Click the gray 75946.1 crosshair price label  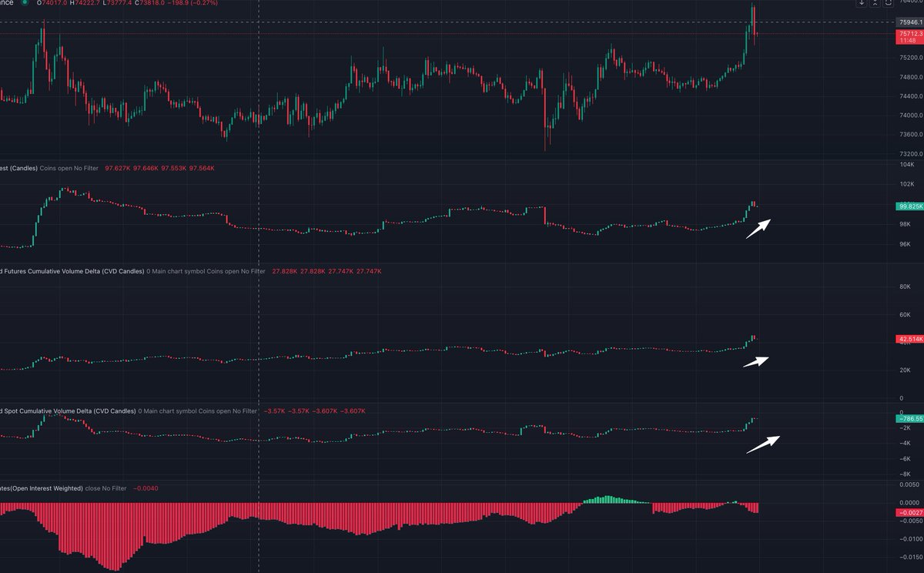pyautogui.click(x=909, y=22)
